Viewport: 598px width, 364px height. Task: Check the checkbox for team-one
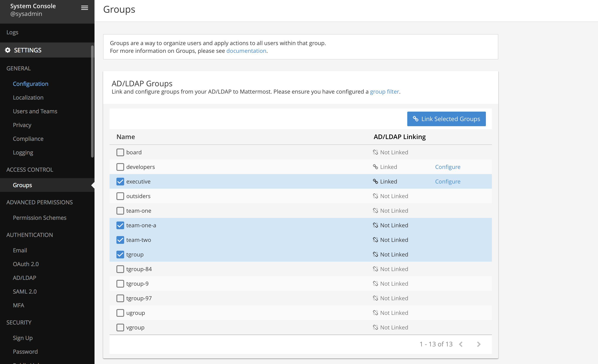point(120,211)
